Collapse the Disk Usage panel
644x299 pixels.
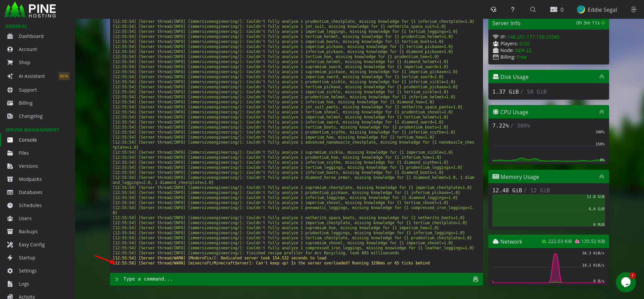pos(602,77)
